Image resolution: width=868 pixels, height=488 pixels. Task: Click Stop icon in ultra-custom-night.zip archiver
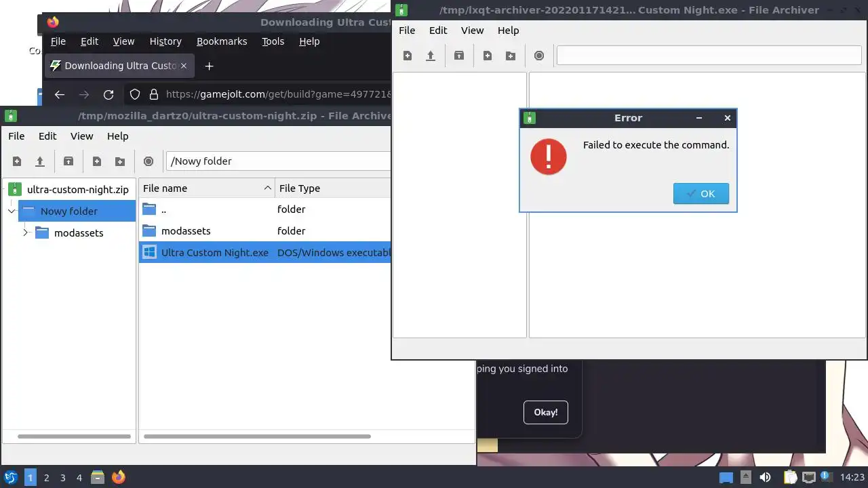(x=149, y=161)
